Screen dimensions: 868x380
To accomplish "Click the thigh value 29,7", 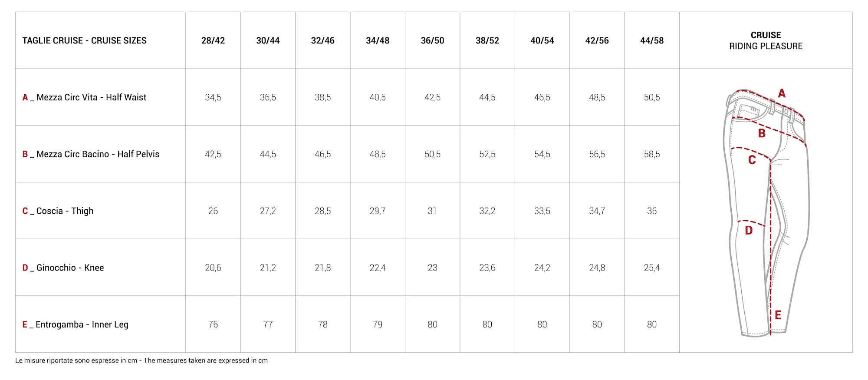I will pos(378,211).
